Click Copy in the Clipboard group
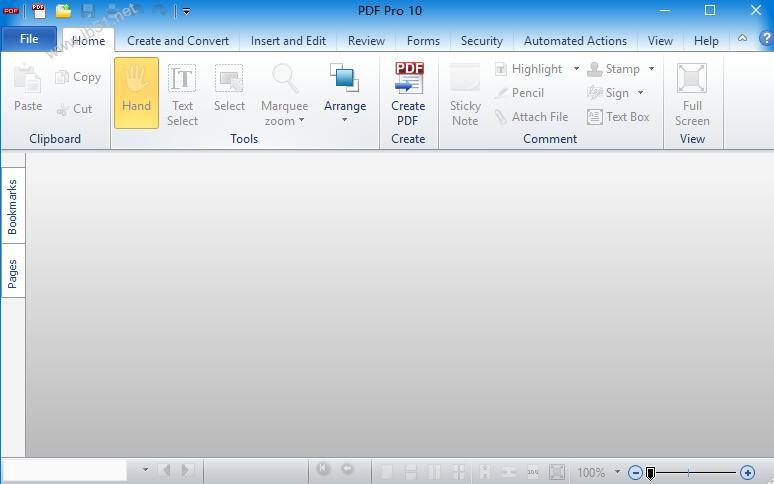 [x=78, y=77]
